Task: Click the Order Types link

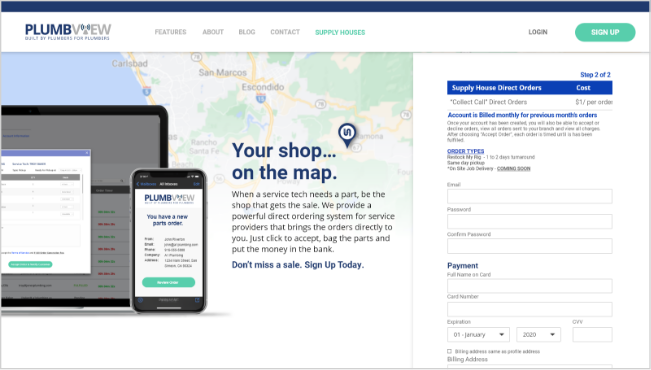Action: (x=465, y=151)
